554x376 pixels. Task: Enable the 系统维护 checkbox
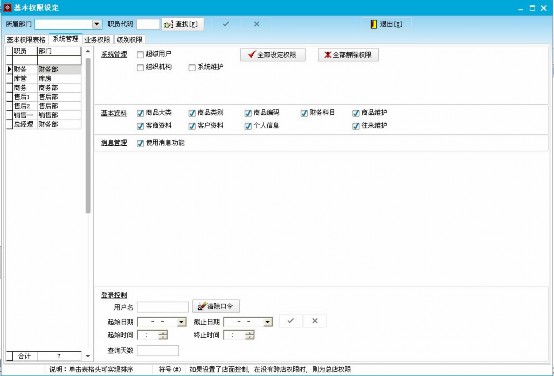pos(192,67)
